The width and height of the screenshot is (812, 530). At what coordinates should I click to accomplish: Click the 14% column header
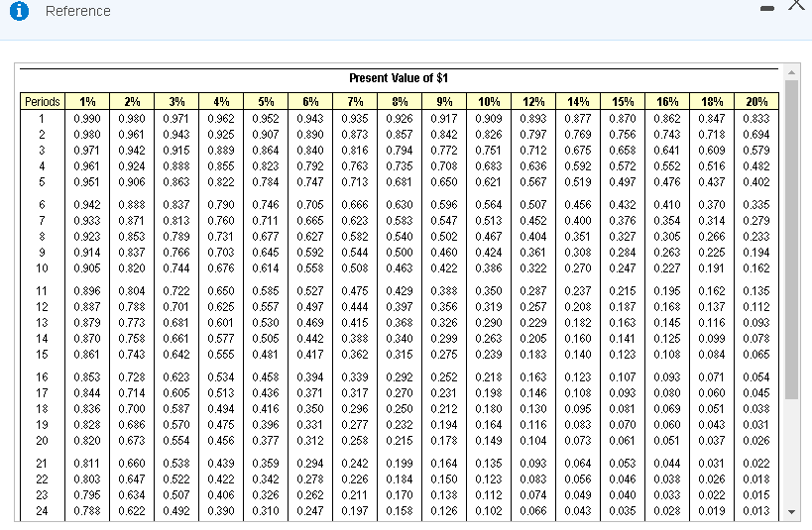point(578,101)
